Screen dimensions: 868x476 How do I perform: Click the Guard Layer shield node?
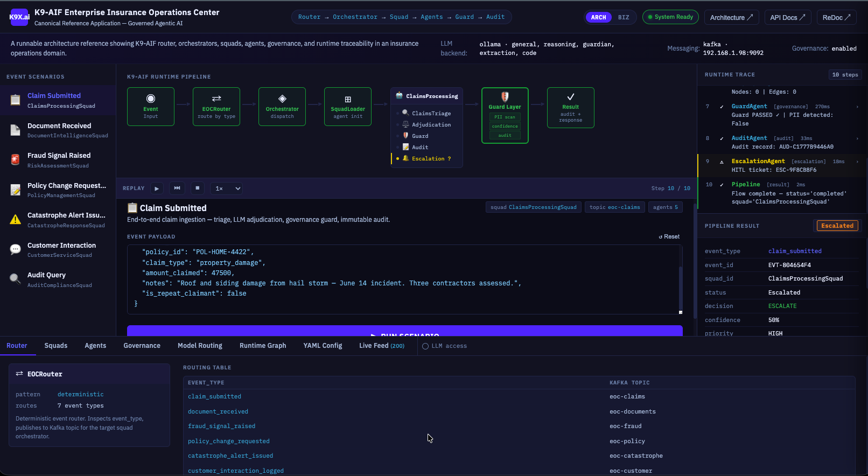pyautogui.click(x=505, y=115)
